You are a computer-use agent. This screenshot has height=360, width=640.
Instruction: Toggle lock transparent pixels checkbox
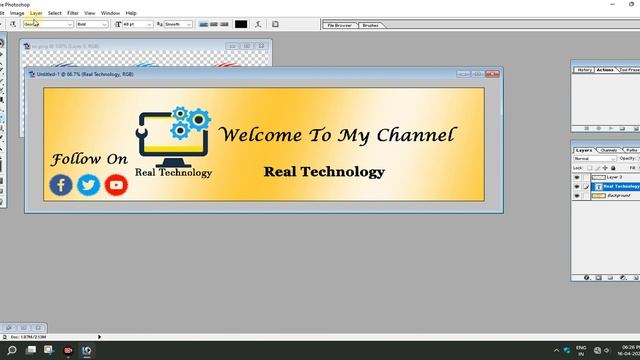click(589, 168)
